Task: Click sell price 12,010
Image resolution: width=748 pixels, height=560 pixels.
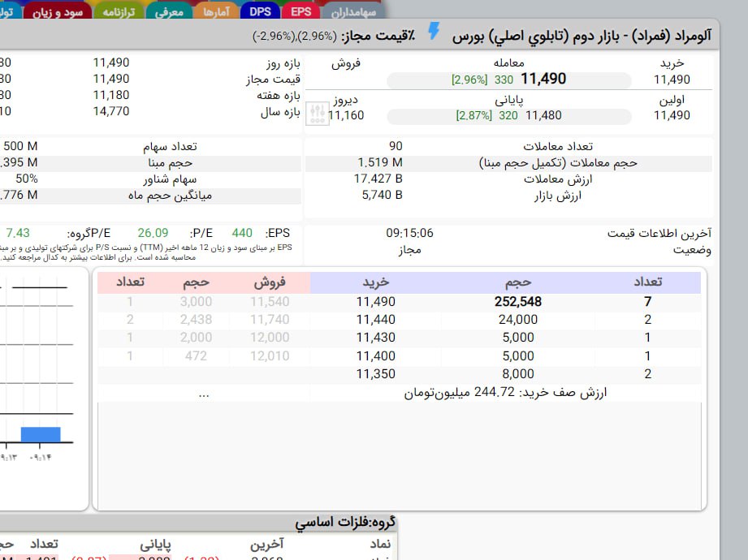Action: click(x=270, y=356)
